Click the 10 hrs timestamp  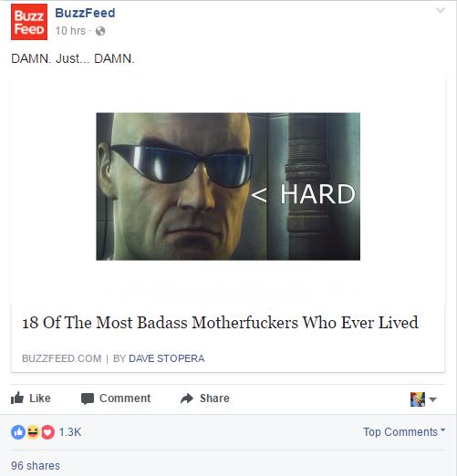[70, 31]
